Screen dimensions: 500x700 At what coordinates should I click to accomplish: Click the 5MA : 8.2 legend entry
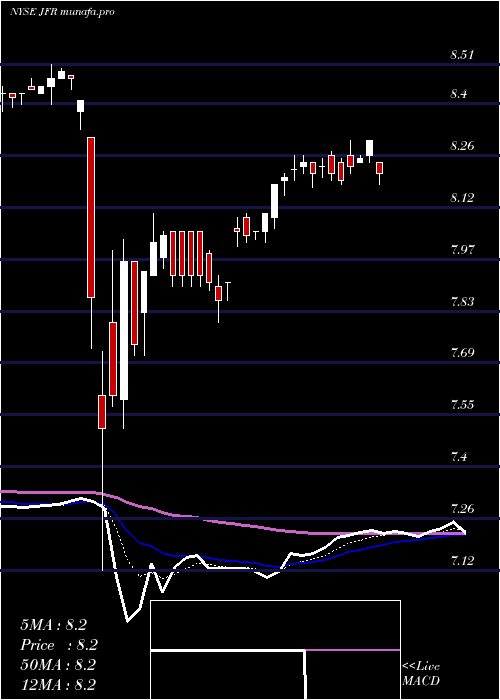pyautogui.click(x=54, y=625)
